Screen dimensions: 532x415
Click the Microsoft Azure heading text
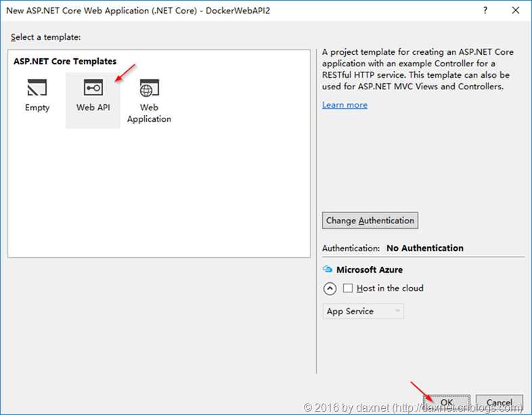pos(370,269)
